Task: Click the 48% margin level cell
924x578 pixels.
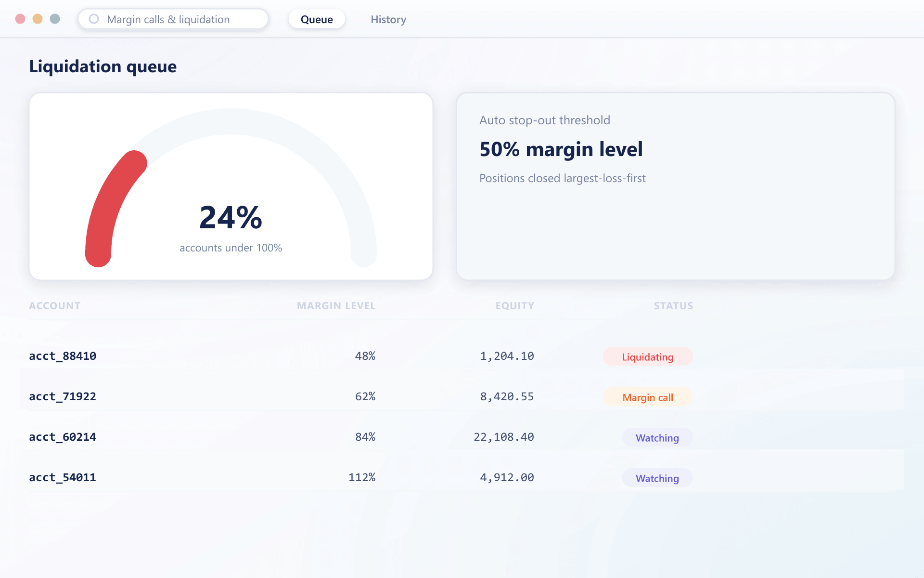Action: [x=365, y=356]
